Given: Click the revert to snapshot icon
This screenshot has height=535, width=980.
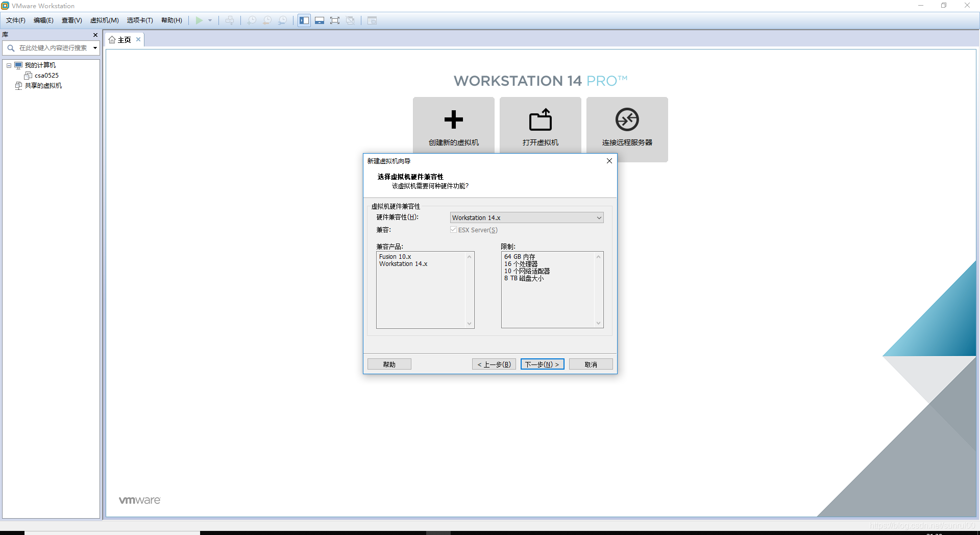Looking at the screenshot, I should click(x=267, y=20).
